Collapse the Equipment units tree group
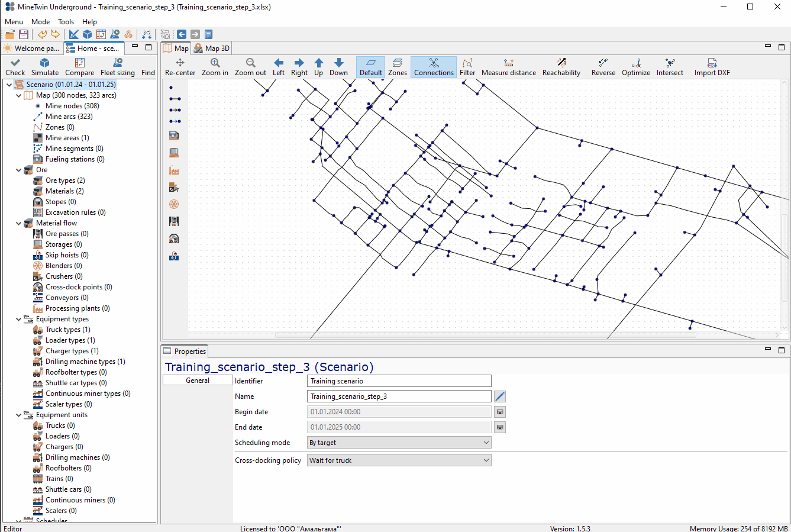The image size is (791, 532). (18, 415)
